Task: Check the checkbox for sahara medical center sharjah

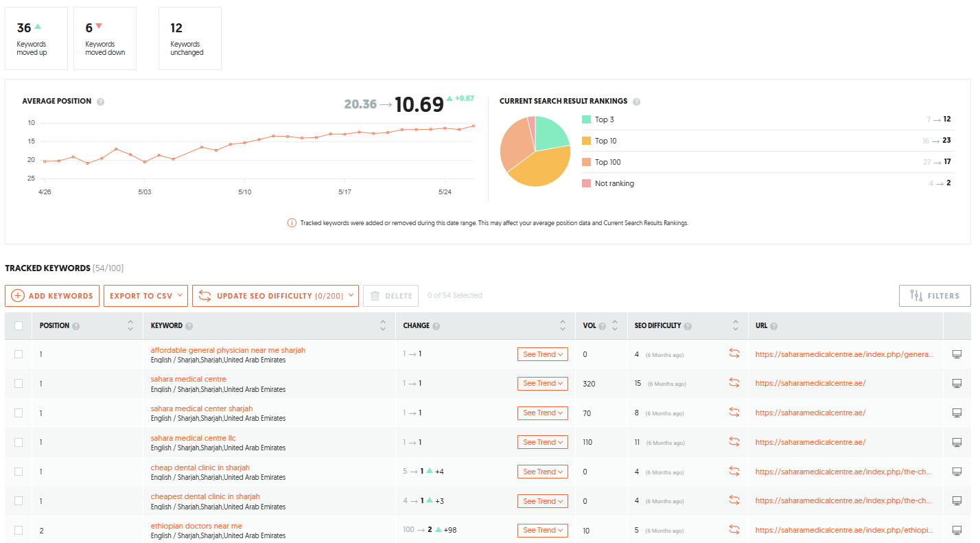Action: pyautogui.click(x=19, y=413)
